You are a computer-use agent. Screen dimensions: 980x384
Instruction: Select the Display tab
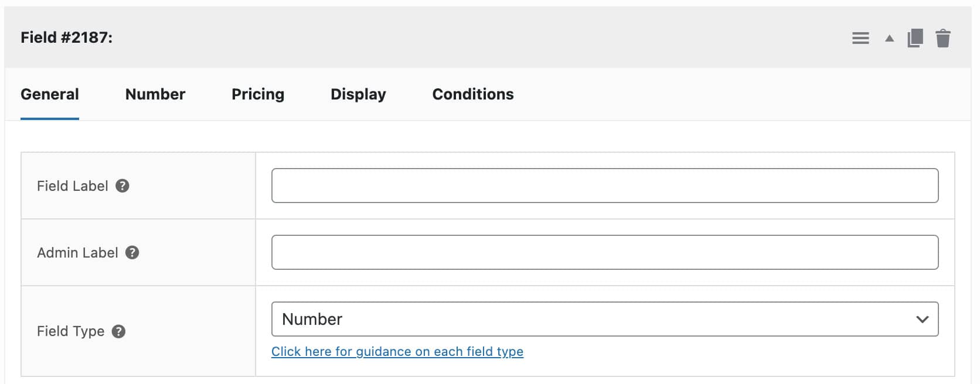pyautogui.click(x=358, y=94)
